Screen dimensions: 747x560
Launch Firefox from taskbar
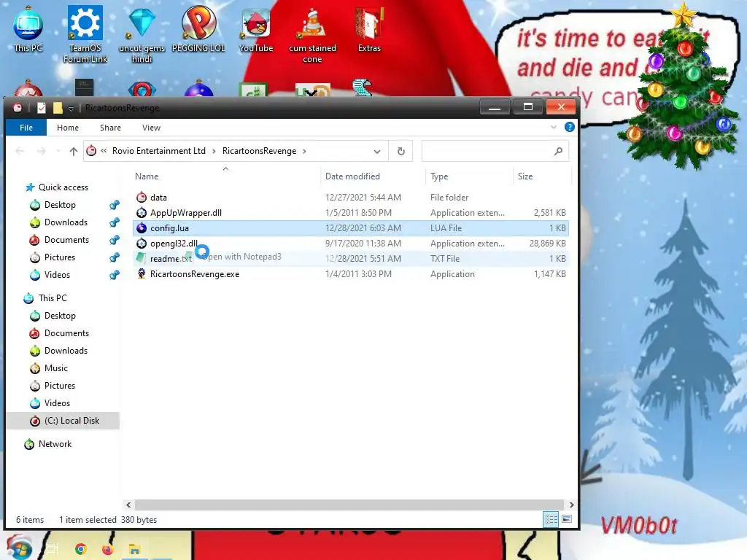coord(108,549)
